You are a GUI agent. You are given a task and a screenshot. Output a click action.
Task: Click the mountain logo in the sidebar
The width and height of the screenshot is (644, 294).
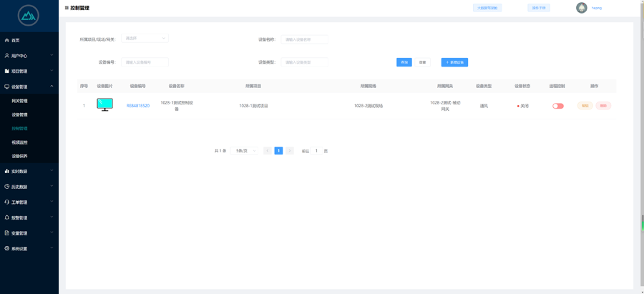click(29, 15)
